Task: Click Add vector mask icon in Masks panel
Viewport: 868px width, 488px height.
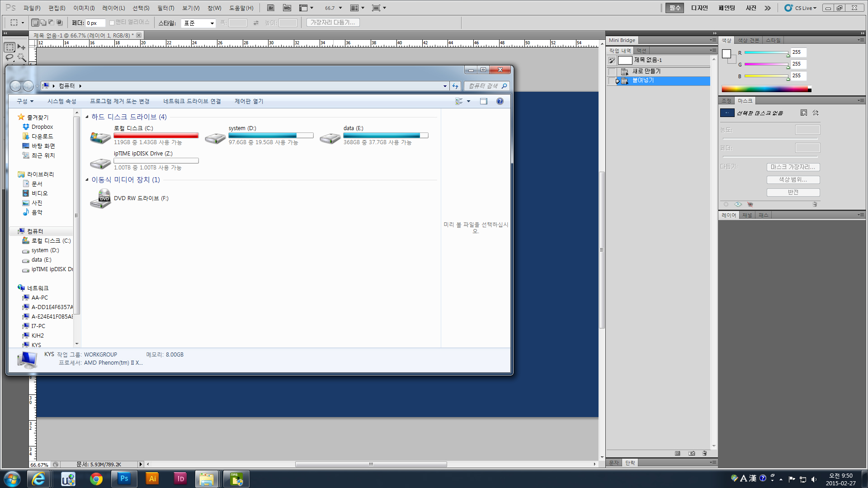Action: [x=816, y=113]
